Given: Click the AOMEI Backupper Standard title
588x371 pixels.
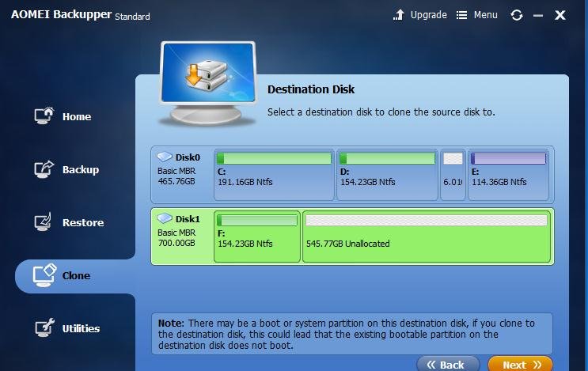Looking at the screenshot, I should [80, 15].
